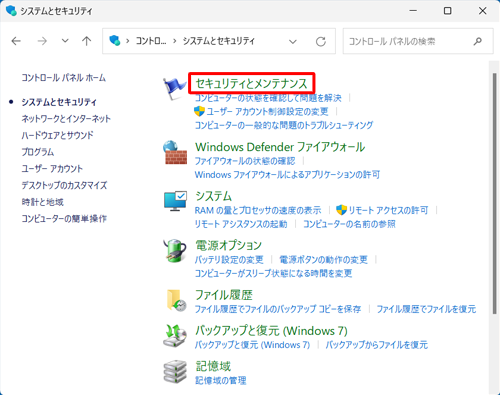Click コントロ... breadcrumb in address bar

151,41
